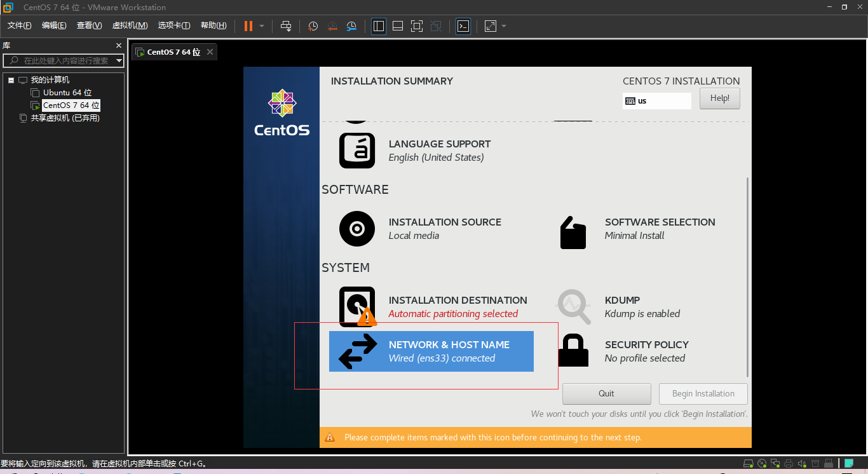Take a snapshot of this virtual machine
The image size is (868, 474).
click(313, 26)
